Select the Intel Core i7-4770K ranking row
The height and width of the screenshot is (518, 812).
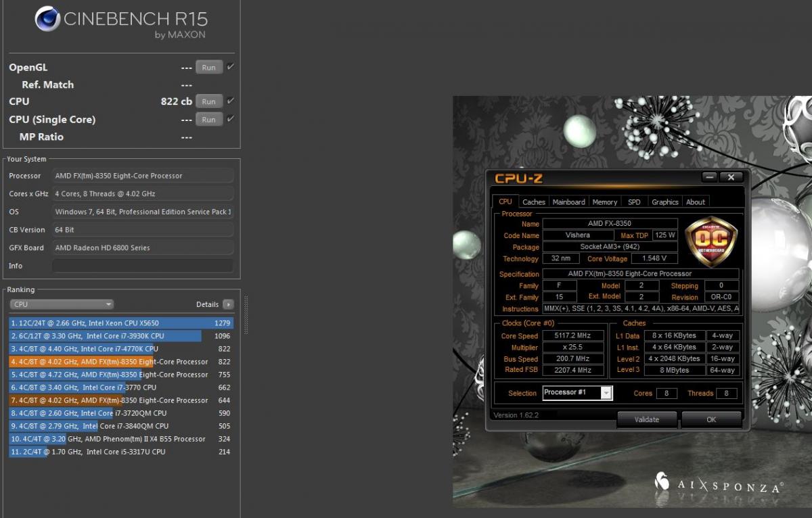(x=121, y=349)
